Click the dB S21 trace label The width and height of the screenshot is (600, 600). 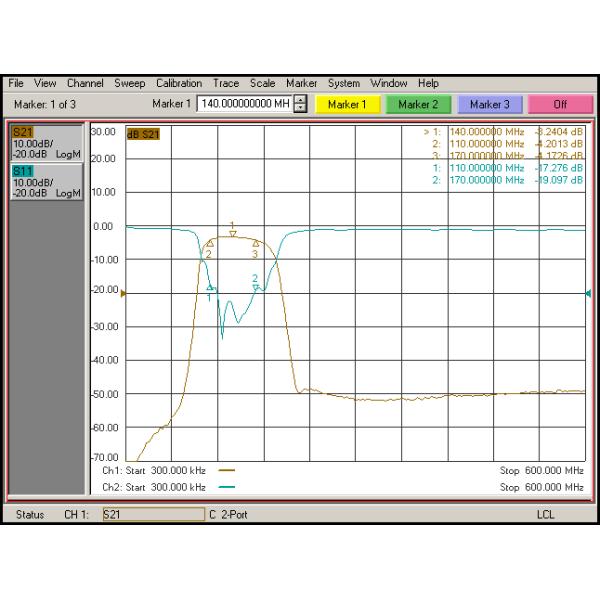click(143, 134)
